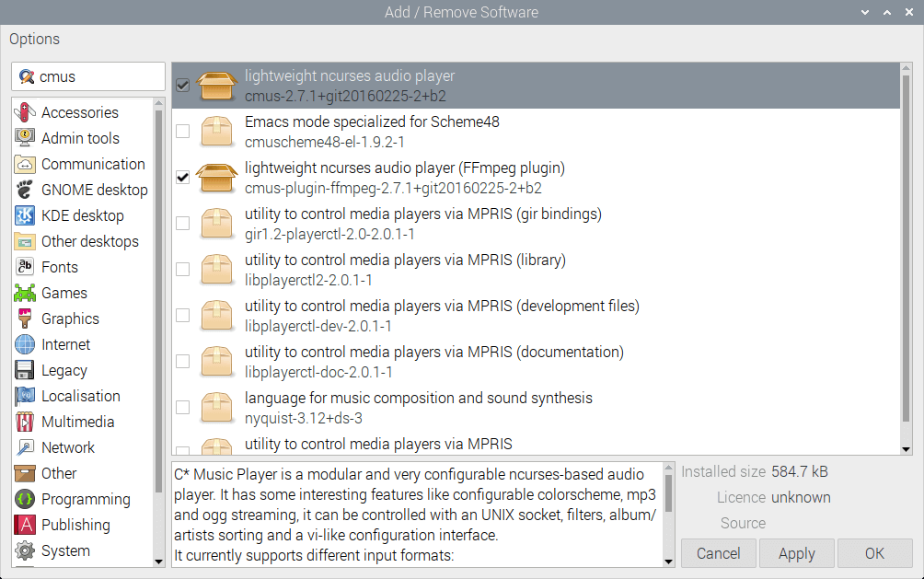
Task: Click the package list vertical scrollbar thumb
Action: tap(906, 248)
